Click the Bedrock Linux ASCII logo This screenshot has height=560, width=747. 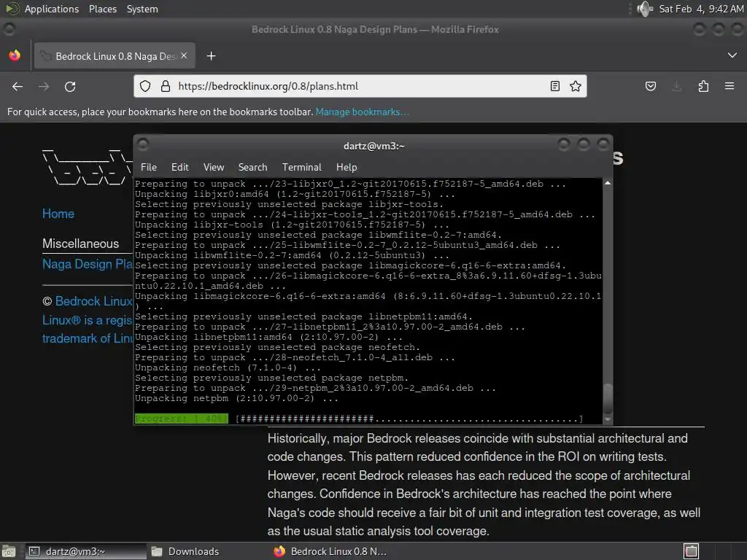point(88,167)
